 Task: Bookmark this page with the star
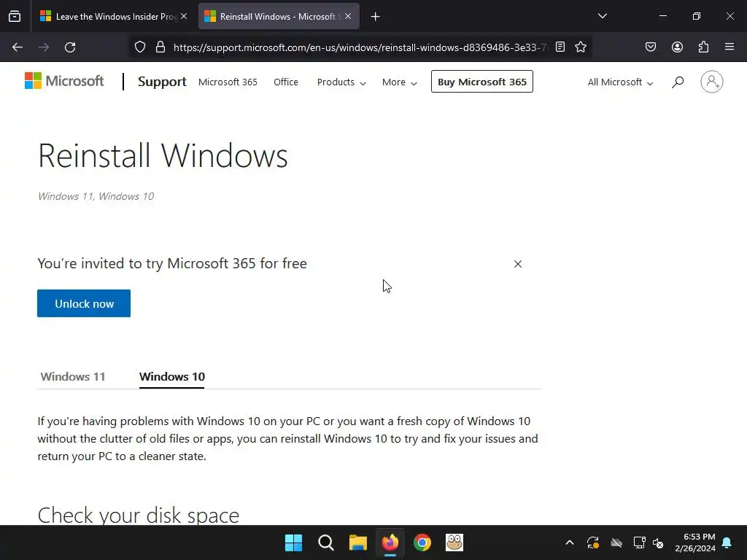(580, 47)
